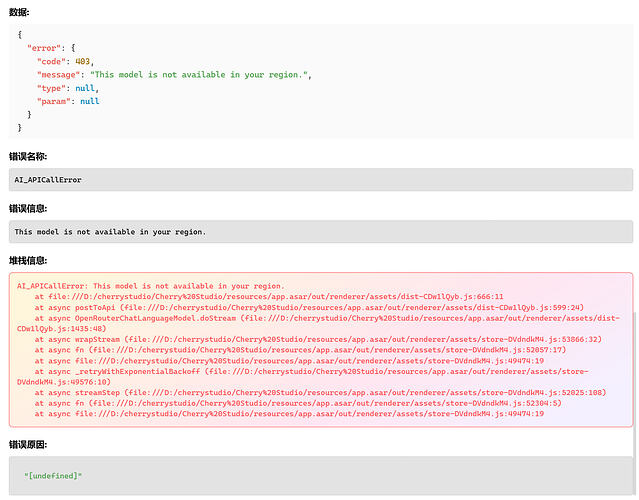Click the async postToApi stack line
Image resolution: width=639 pixels, height=500 pixels.
(x=309, y=307)
